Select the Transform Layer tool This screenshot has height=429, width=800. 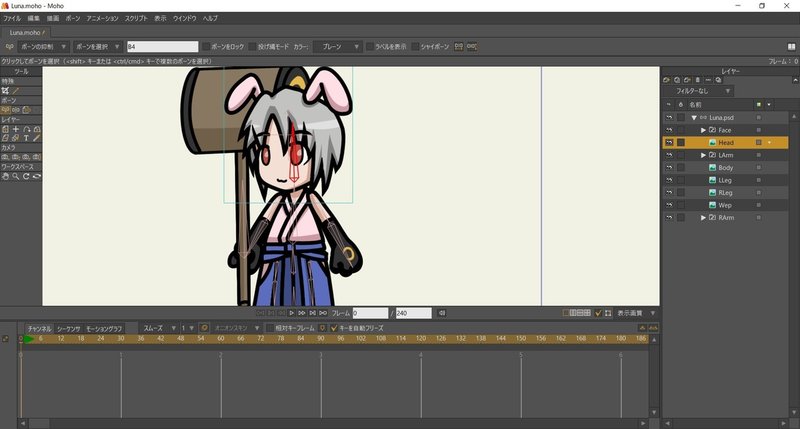click(x=5, y=129)
